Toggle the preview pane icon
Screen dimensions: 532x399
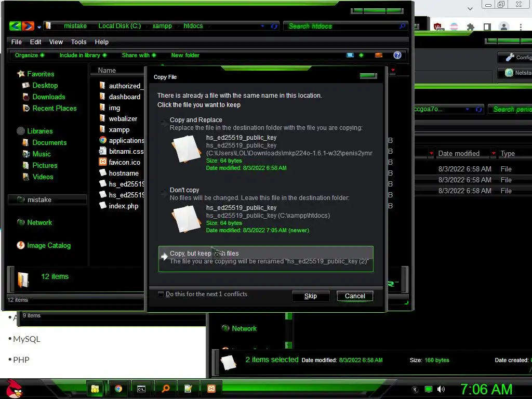pyautogui.click(x=379, y=55)
